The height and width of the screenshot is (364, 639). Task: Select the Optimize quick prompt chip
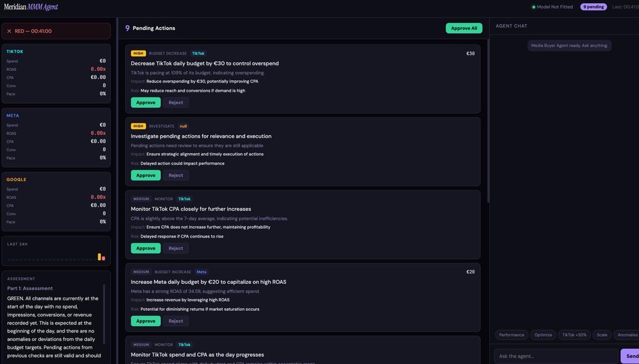(543, 335)
